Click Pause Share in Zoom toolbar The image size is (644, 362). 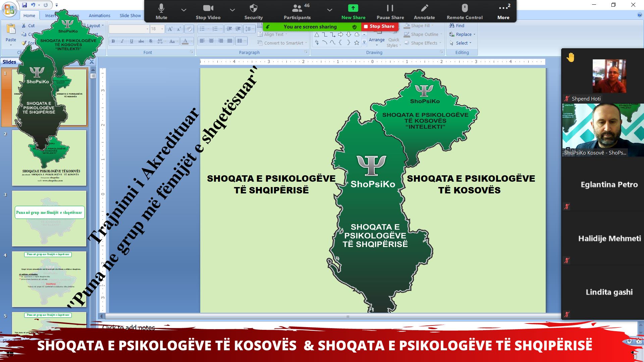pyautogui.click(x=390, y=12)
